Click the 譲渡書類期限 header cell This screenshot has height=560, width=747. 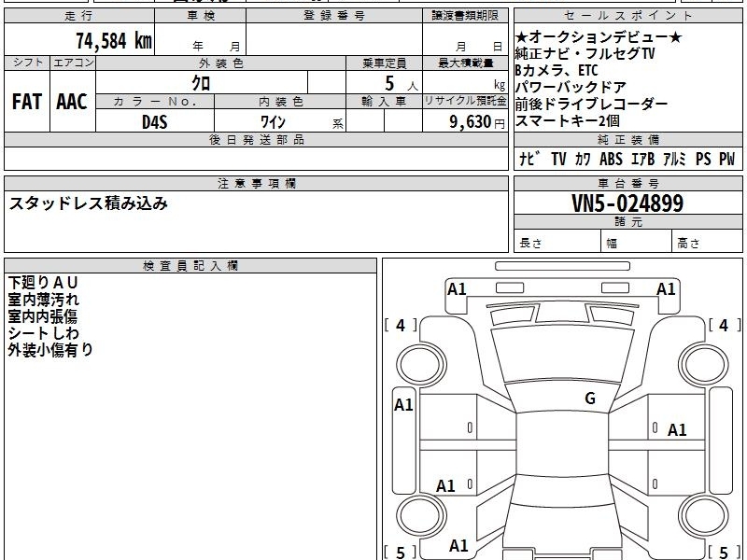pyautogui.click(x=465, y=16)
